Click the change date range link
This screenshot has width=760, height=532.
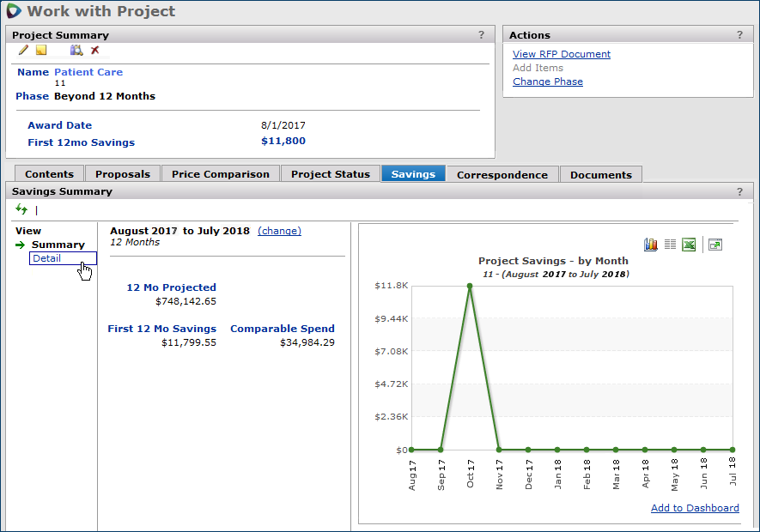(279, 231)
